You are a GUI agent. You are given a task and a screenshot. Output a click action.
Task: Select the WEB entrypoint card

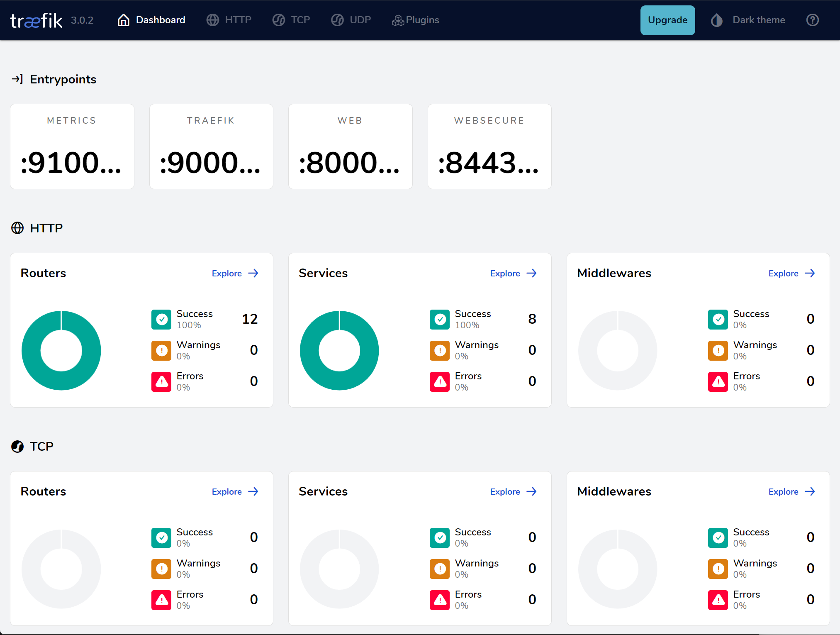click(351, 147)
